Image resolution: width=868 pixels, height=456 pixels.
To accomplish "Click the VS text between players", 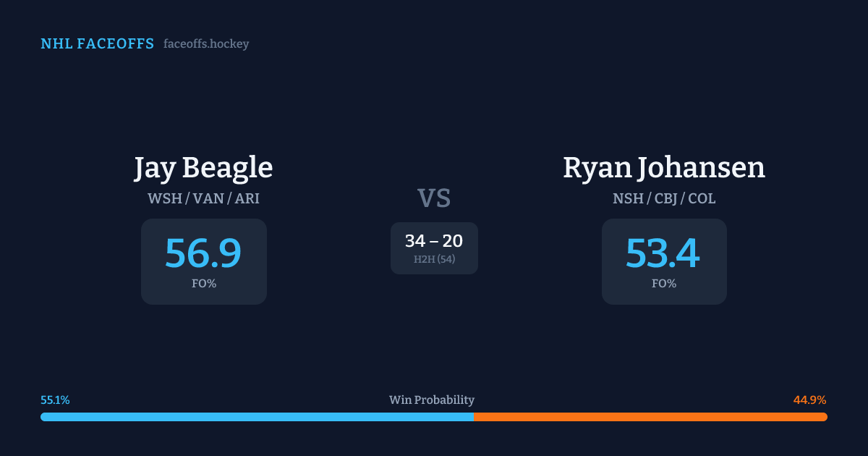I will point(434,198).
